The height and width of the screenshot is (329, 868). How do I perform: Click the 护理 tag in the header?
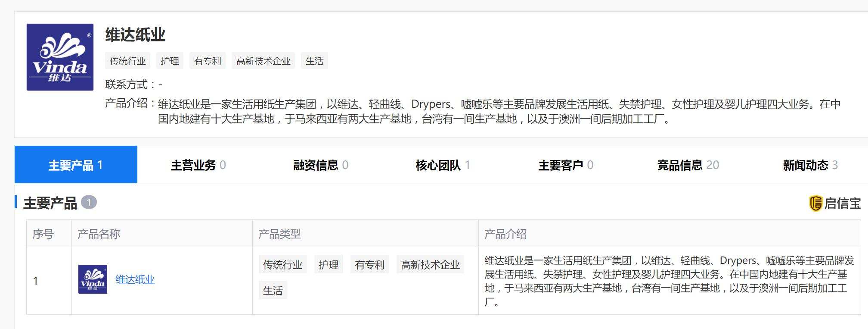tap(170, 61)
